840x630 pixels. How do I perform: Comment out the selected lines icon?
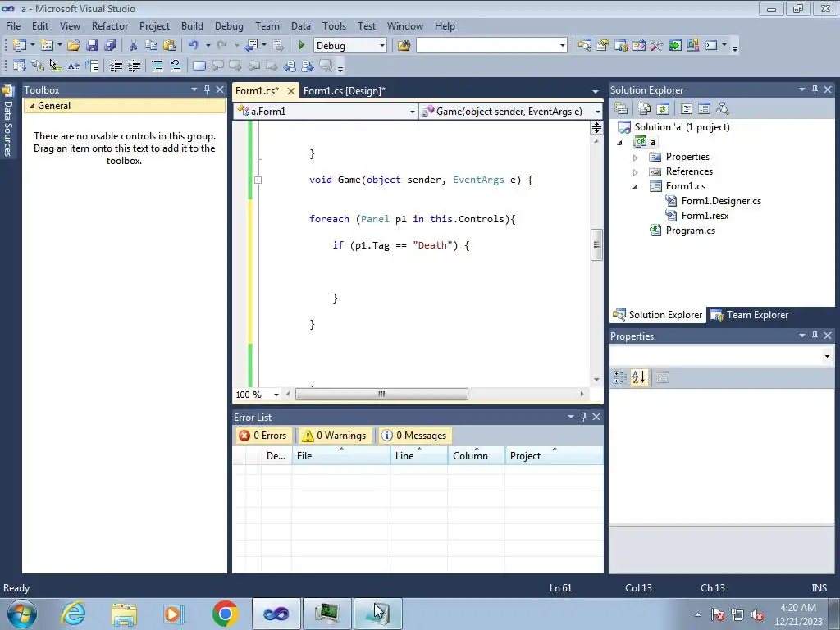[x=157, y=66]
